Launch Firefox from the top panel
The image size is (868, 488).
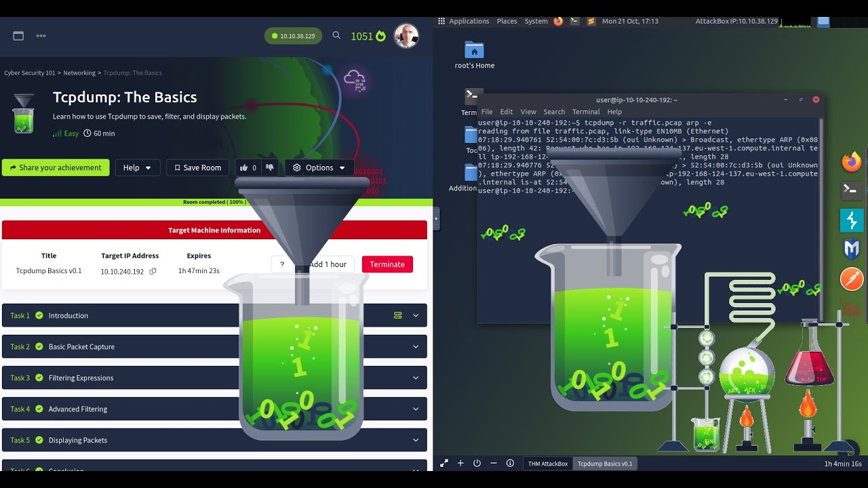[x=558, y=21]
